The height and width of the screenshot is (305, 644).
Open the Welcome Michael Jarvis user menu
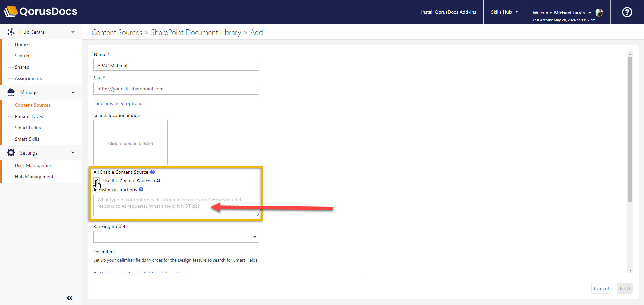(x=562, y=13)
